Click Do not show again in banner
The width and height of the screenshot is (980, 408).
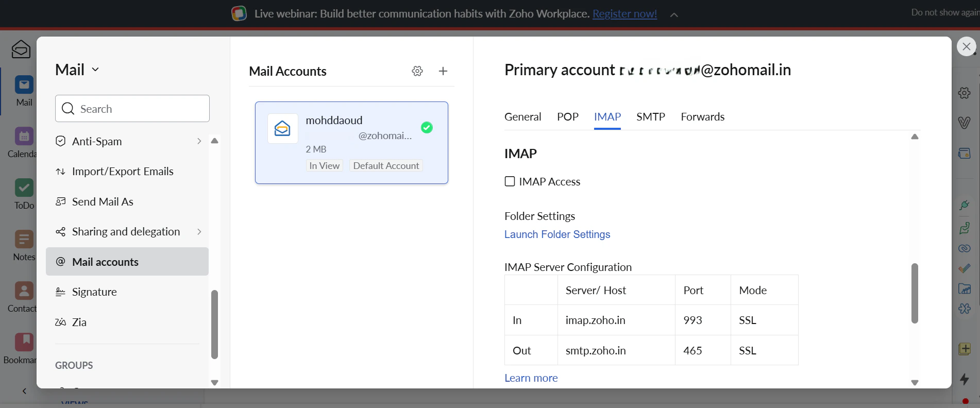click(945, 12)
